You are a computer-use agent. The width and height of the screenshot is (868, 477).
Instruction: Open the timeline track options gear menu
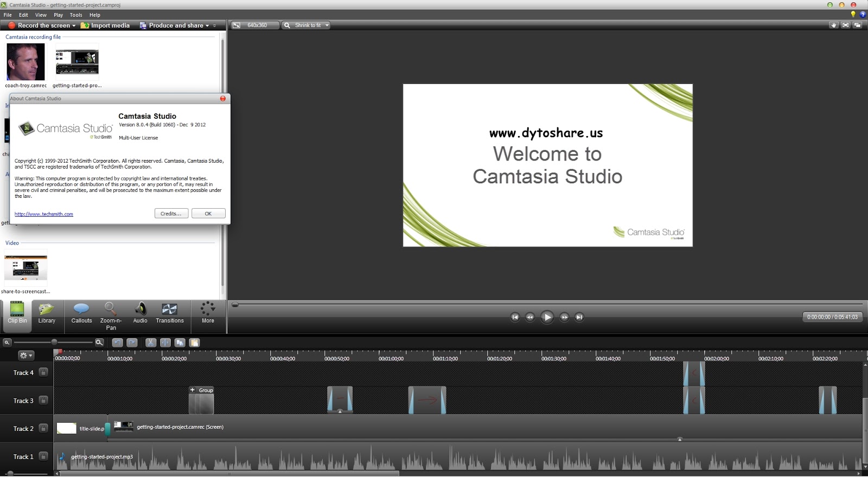pos(26,356)
